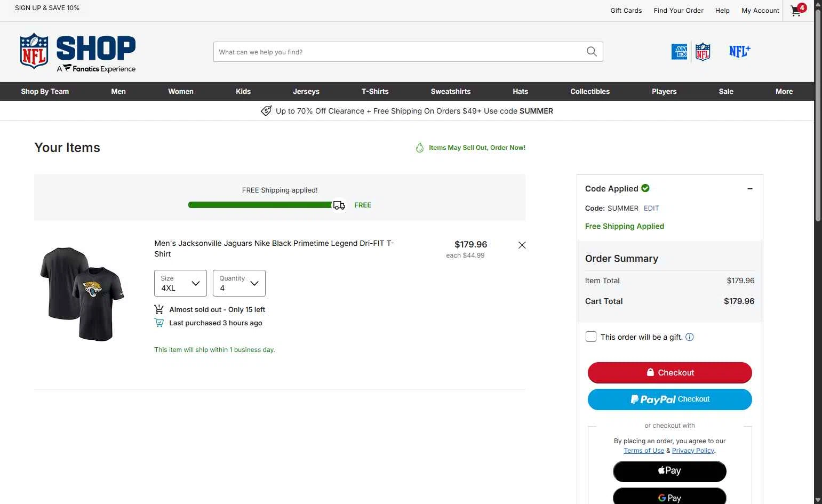Screen dimensions: 822x504
Task: Open the Sale menu
Action: 726,91
